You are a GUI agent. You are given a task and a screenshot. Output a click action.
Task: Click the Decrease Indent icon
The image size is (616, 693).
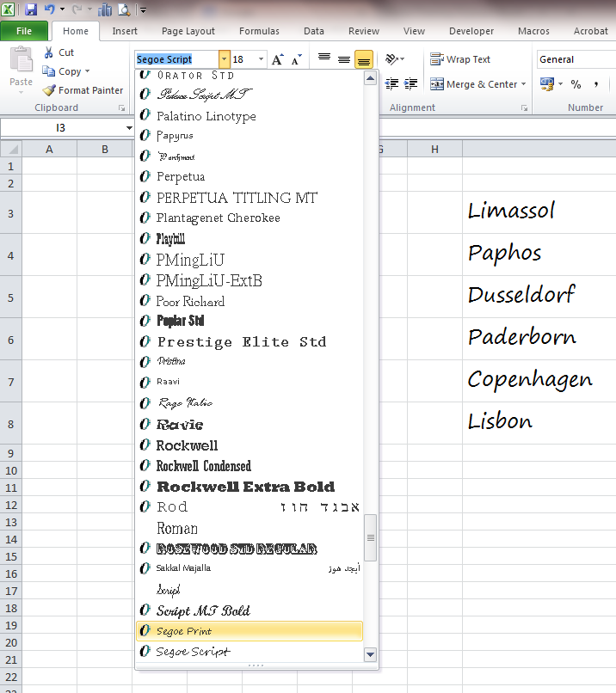coord(391,83)
